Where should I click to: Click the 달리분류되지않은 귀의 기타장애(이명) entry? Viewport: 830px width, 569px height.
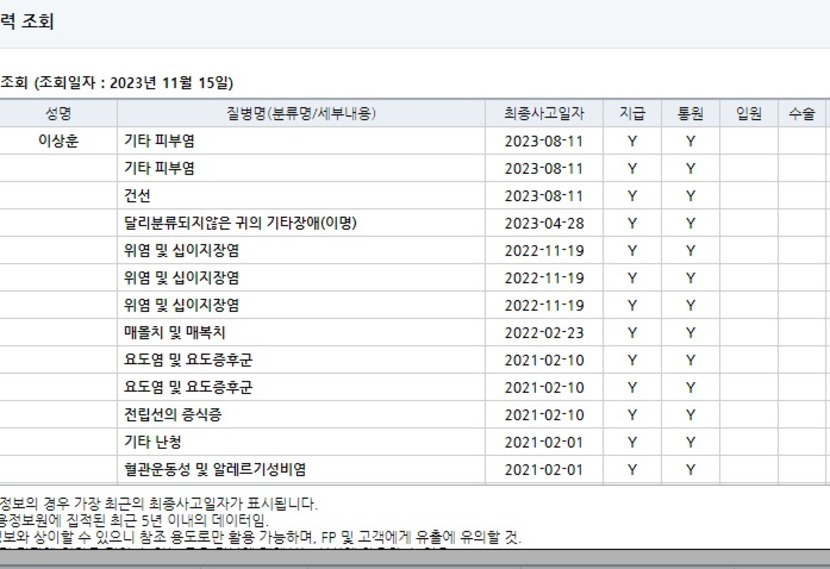coord(240,223)
